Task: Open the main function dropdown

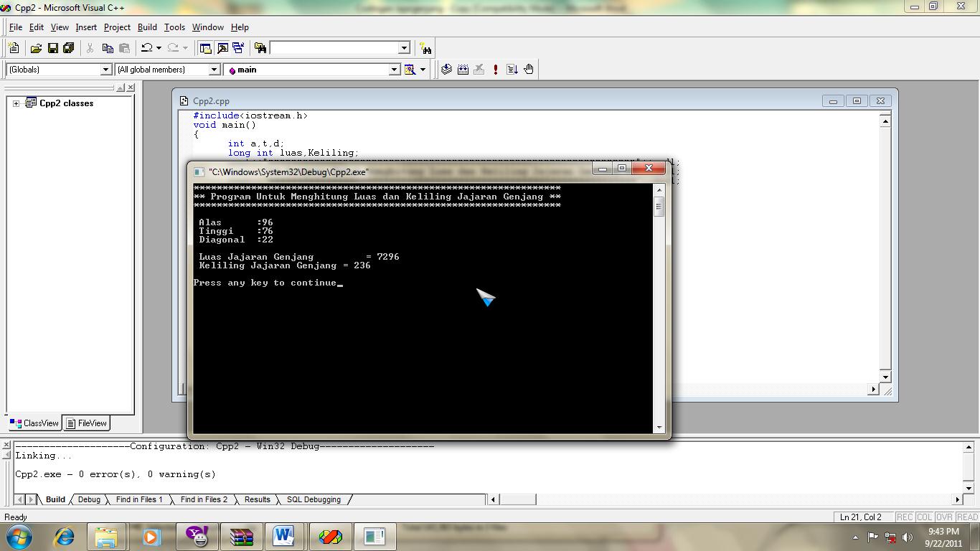Action: coord(394,70)
